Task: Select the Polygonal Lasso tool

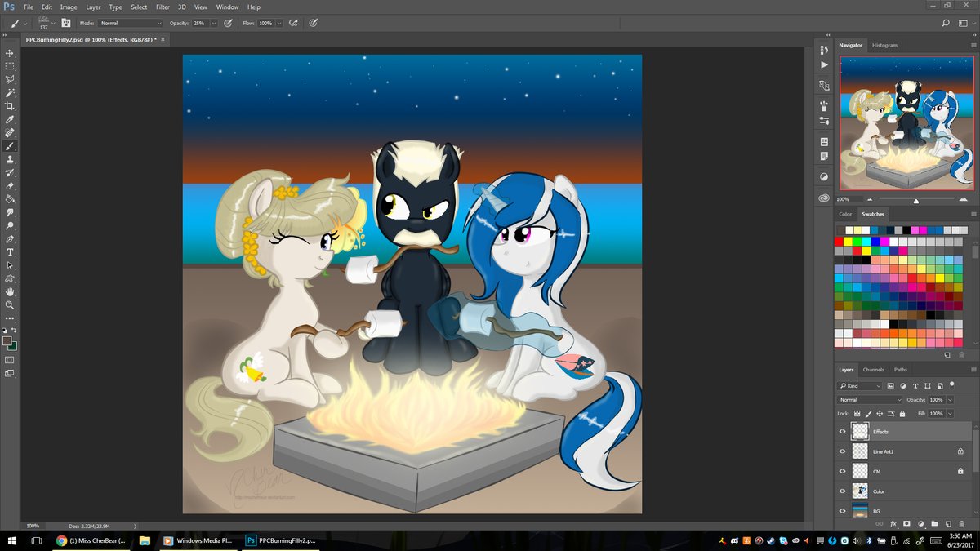Action: pos(10,80)
